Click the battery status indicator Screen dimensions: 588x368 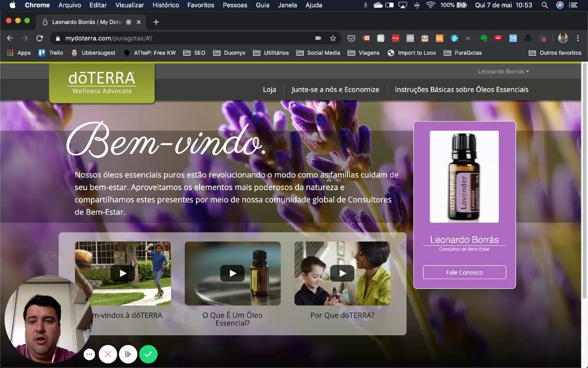point(461,5)
